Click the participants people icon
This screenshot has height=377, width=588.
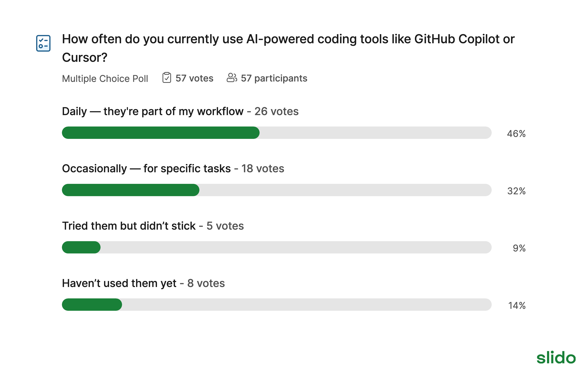pyautogui.click(x=232, y=78)
